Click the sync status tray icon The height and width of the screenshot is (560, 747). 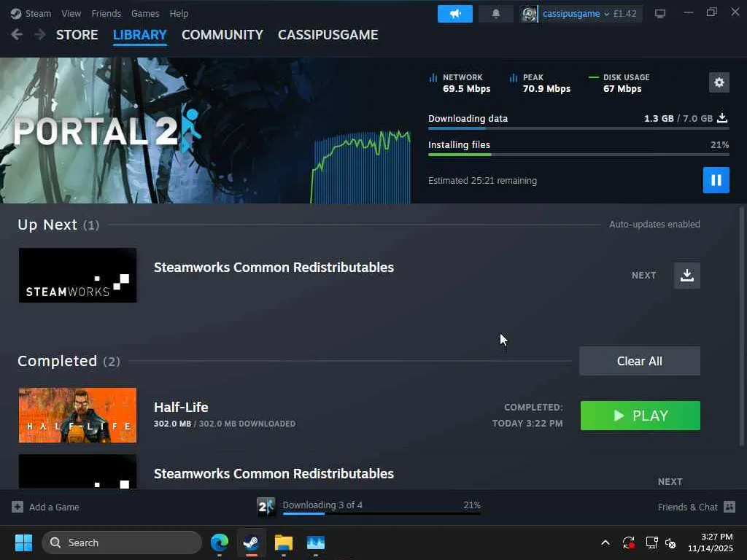(628, 542)
